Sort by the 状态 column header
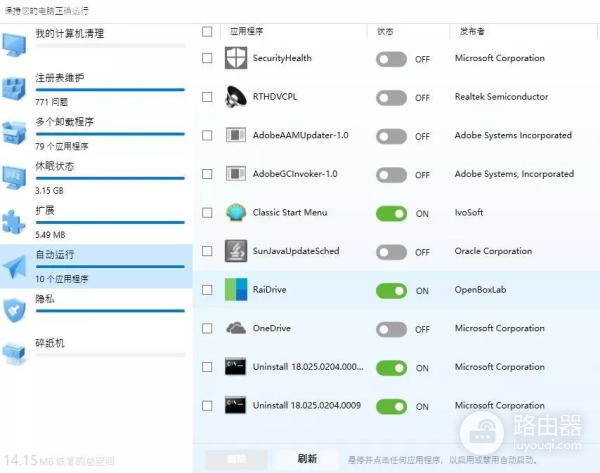Image resolution: width=600 pixels, height=473 pixels. tap(386, 32)
